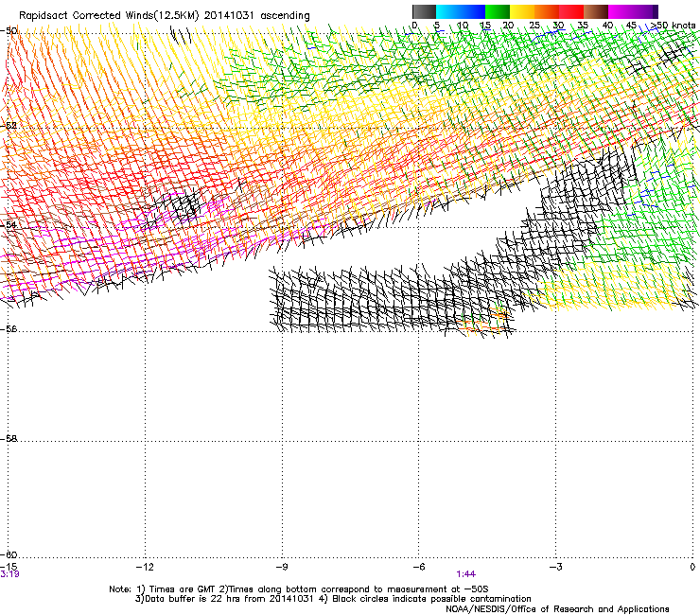Click the purple '3:19' time label
Viewport: 700px width, 615px height.
pos(9,574)
